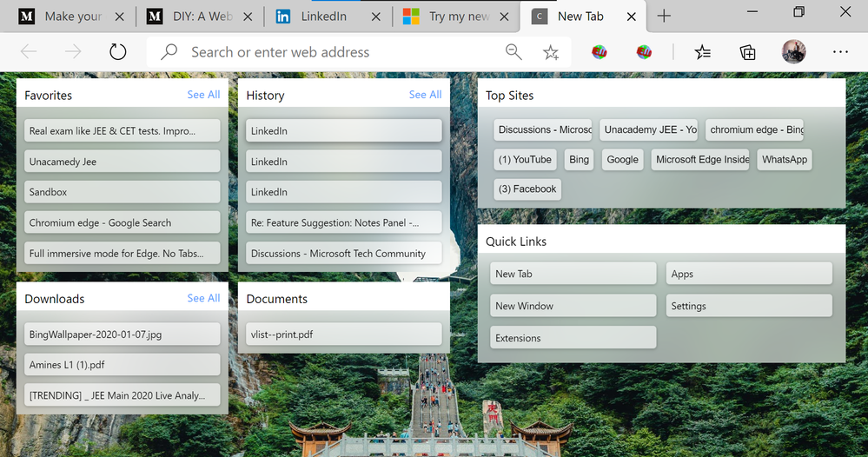Screen dimensions: 868x457
Task: Open 'chromium edge - Bing' top site
Action: pos(754,129)
